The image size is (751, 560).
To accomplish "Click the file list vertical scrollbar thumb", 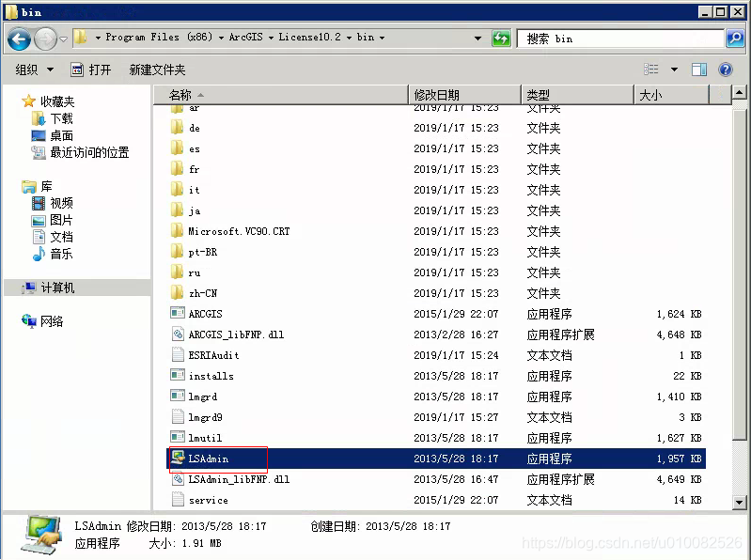I will tap(739, 274).
